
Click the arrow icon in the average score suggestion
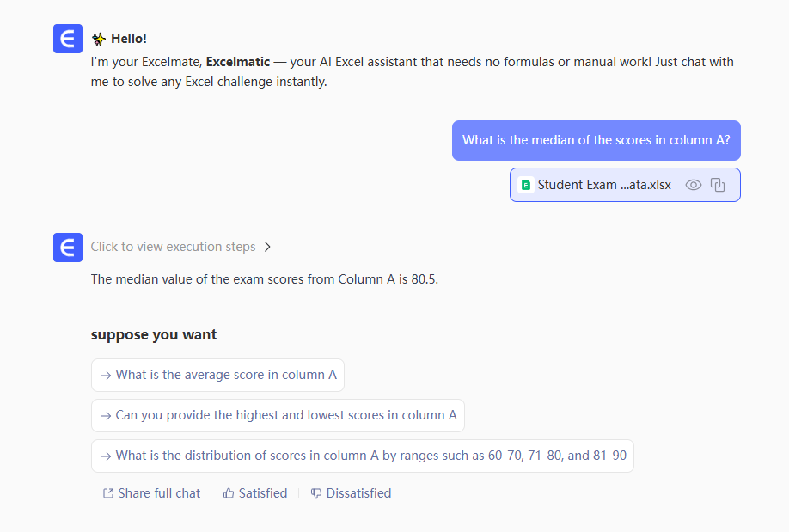(106, 375)
